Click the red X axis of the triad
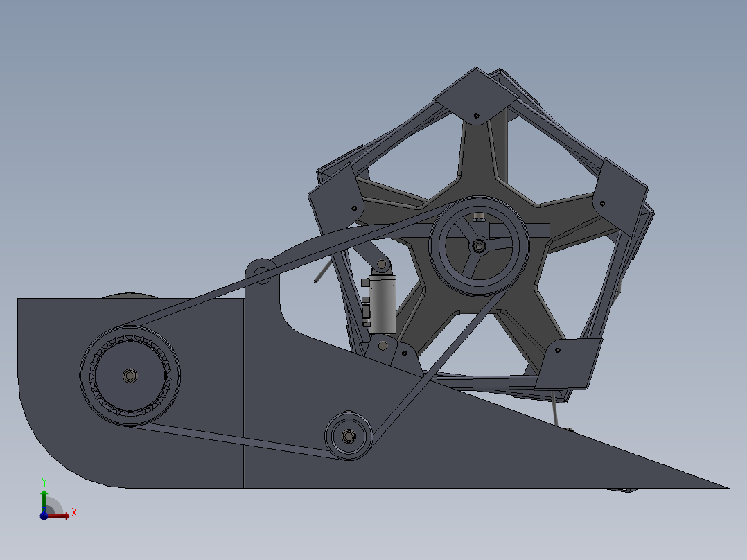Image resolution: width=747 pixels, height=560 pixels. pyautogui.click(x=59, y=516)
